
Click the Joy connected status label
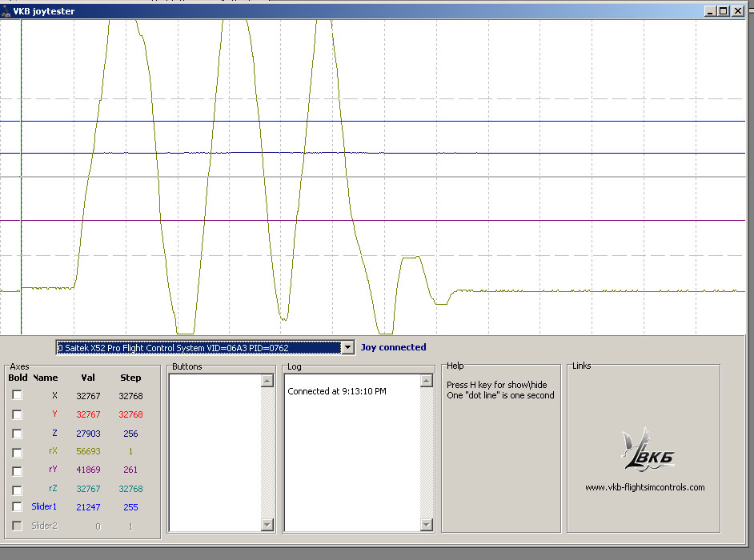tap(393, 347)
